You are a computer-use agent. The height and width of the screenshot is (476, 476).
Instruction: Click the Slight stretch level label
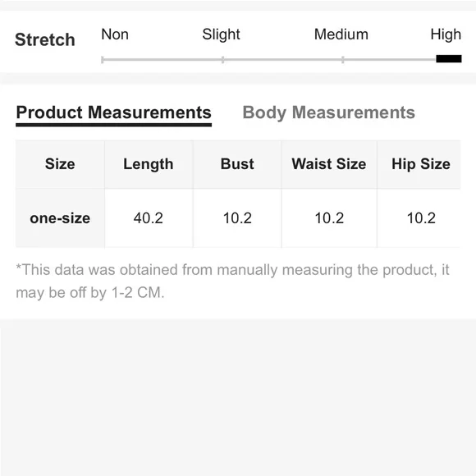[x=221, y=34]
